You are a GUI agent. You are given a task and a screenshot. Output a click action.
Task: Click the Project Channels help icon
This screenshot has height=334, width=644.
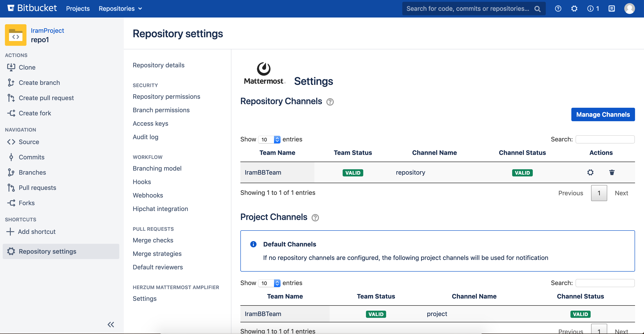coord(315,218)
